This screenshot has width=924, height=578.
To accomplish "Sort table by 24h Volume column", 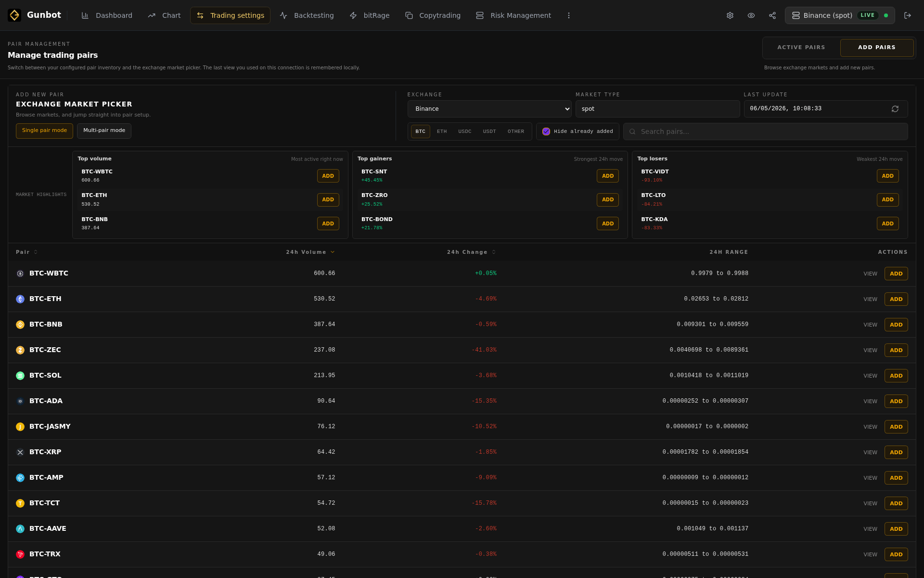I will pyautogui.click(x=310, y=252).
